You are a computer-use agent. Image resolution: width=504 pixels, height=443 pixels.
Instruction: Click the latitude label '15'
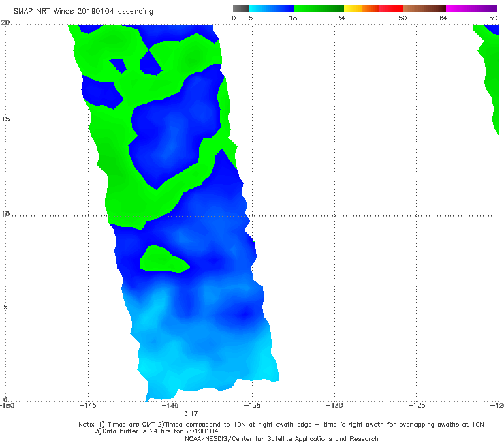click(5, 119)
